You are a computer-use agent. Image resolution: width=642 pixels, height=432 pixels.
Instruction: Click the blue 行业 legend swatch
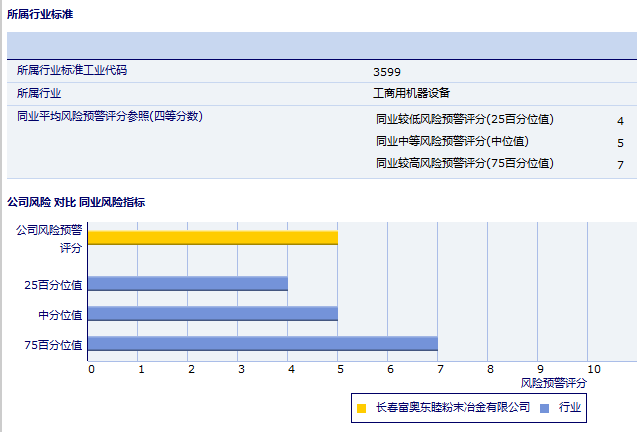pyautogui.click(x=544, y=408)
